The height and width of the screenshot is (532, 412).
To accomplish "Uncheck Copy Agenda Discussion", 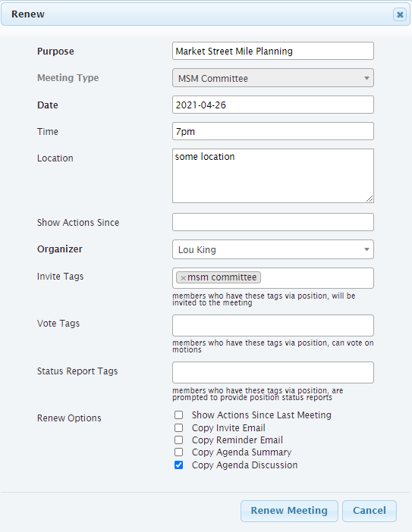I will pyautogui.click(x=178, y=465).
